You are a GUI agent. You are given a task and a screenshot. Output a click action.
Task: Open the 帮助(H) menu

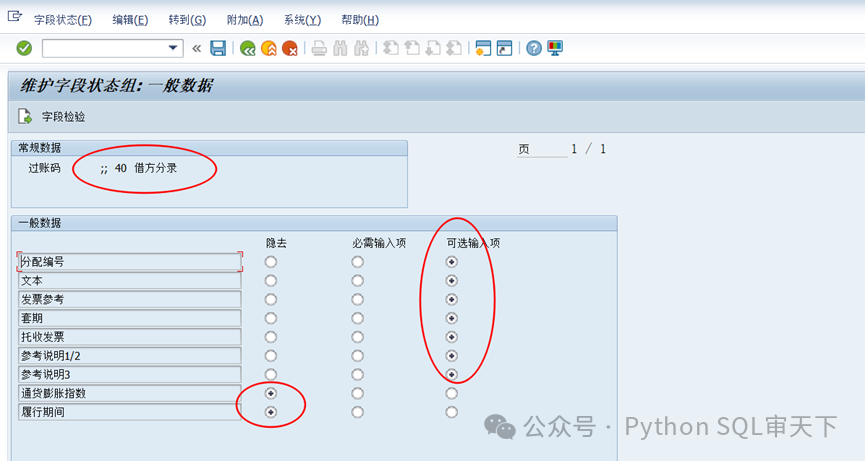coord(360,20)
